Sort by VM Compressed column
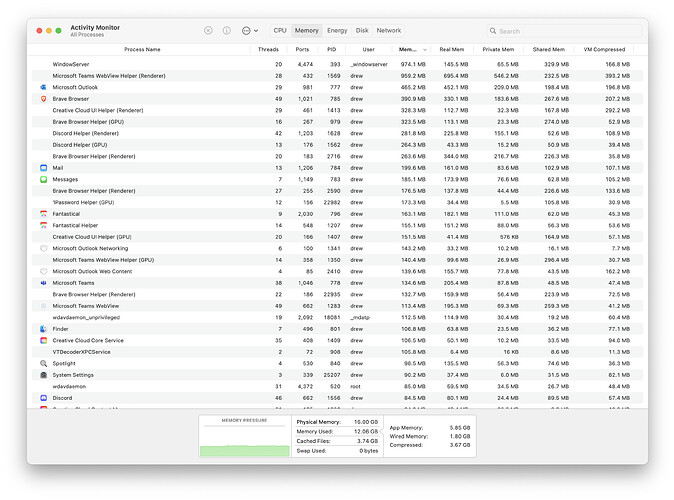This screenshot has height=500, width=674. (604, 49)
